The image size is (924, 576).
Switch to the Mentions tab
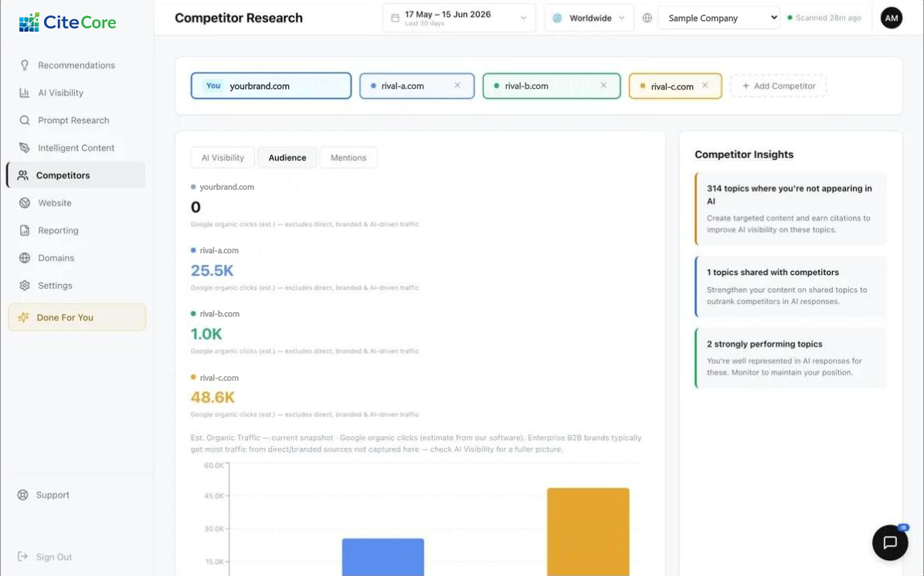(x=348, y=158)
